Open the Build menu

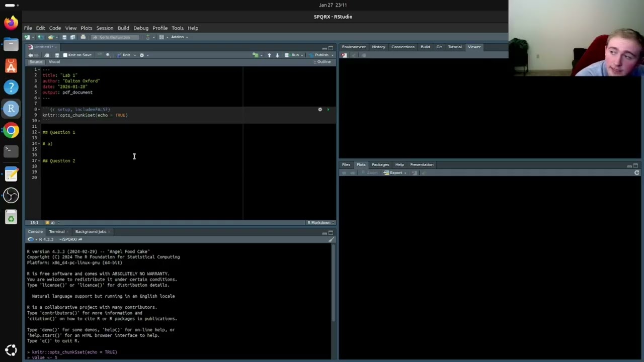(123, 28)
